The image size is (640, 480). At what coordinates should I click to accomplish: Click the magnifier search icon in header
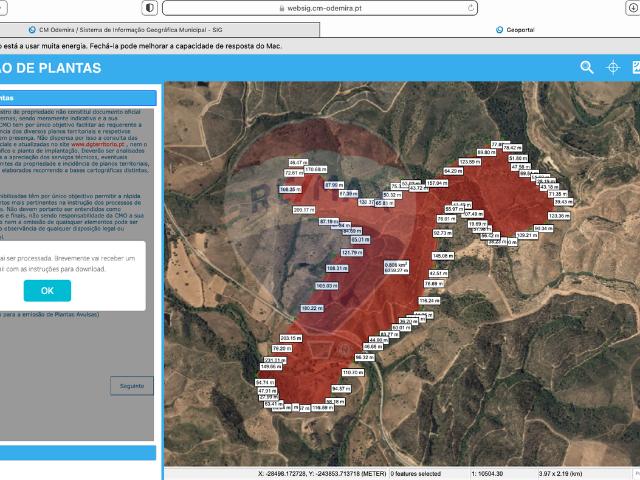pyautogui.click(x=587, y=67)
